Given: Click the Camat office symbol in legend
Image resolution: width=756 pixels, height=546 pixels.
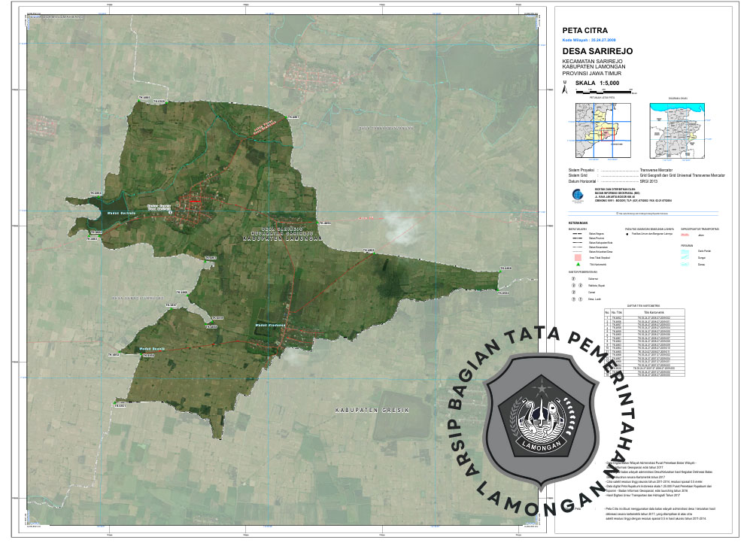Looking at the screenshot, I should (x=572, y=293).
